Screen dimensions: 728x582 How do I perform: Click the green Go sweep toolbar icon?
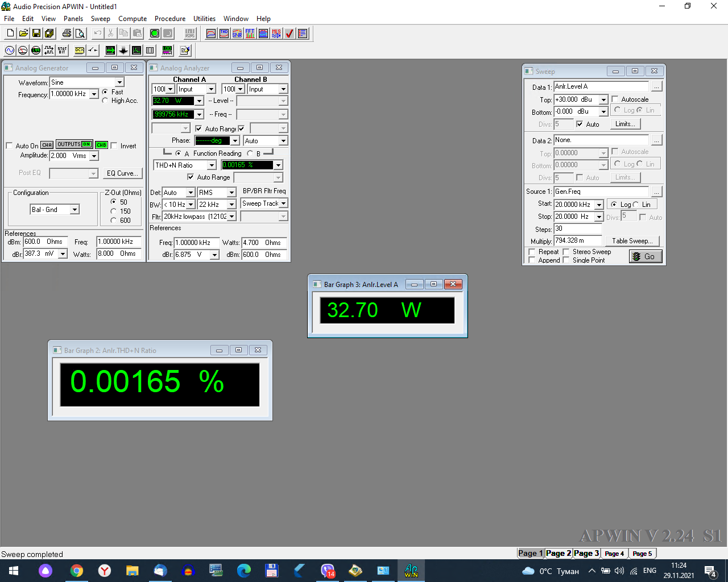[155, 34]
